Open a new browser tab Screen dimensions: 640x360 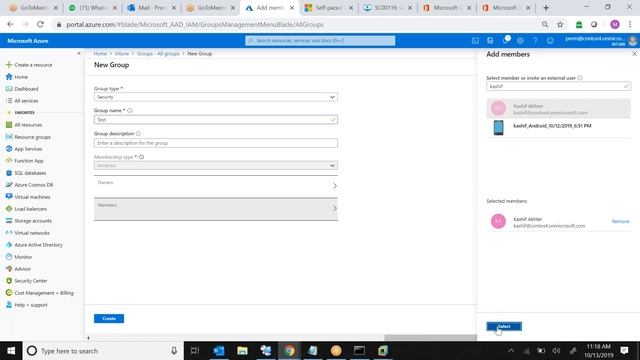point(546,8)
